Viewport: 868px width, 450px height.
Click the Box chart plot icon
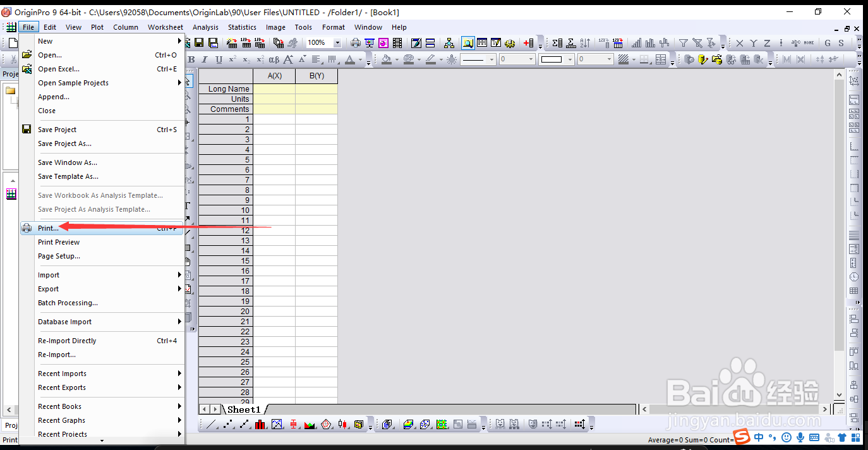coord(294,425)
